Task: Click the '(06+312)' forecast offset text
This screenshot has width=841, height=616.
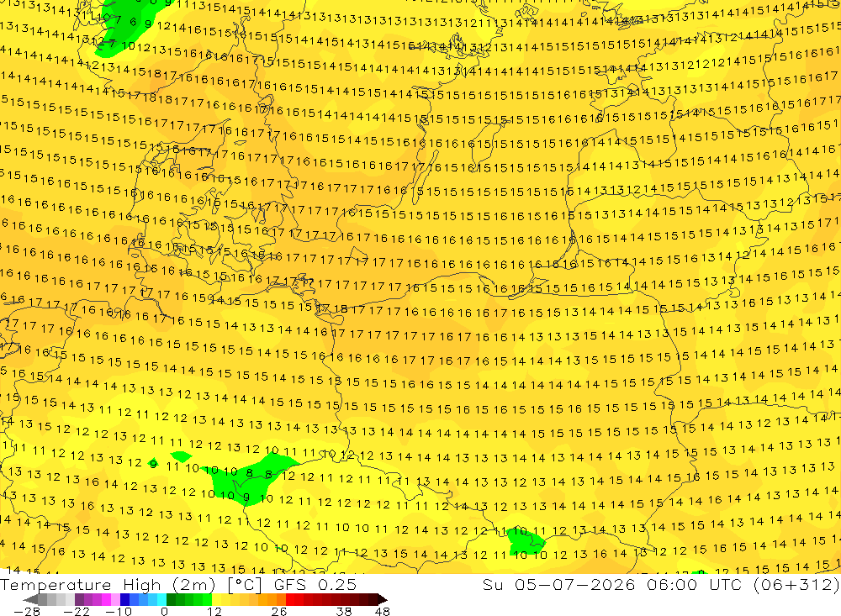Action: (796, 585)
